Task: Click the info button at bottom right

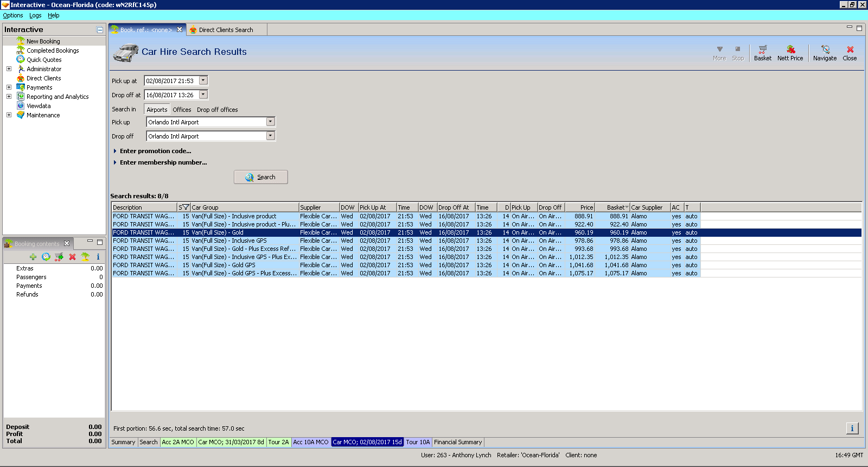Action: 852,428
